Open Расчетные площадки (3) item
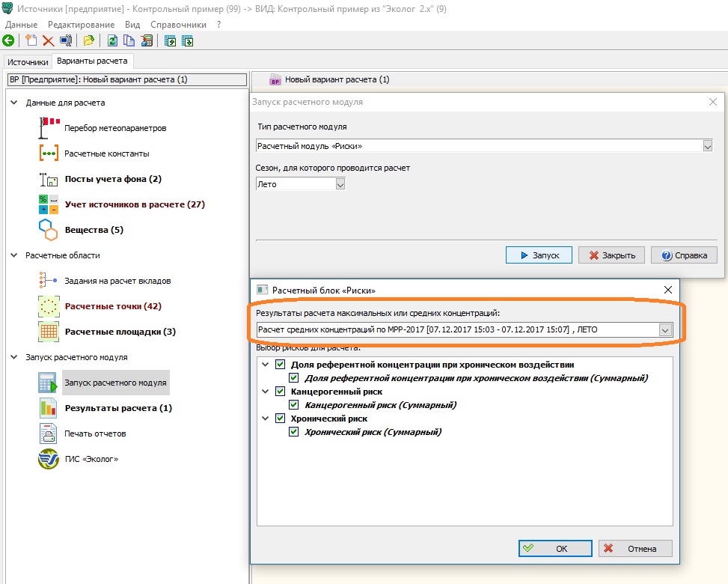 120,332
